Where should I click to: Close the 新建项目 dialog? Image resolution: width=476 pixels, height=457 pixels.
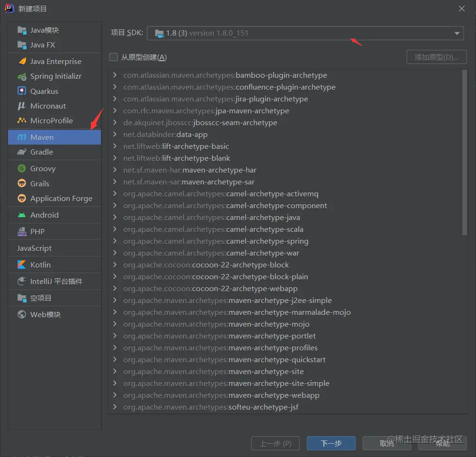point(461,9)
